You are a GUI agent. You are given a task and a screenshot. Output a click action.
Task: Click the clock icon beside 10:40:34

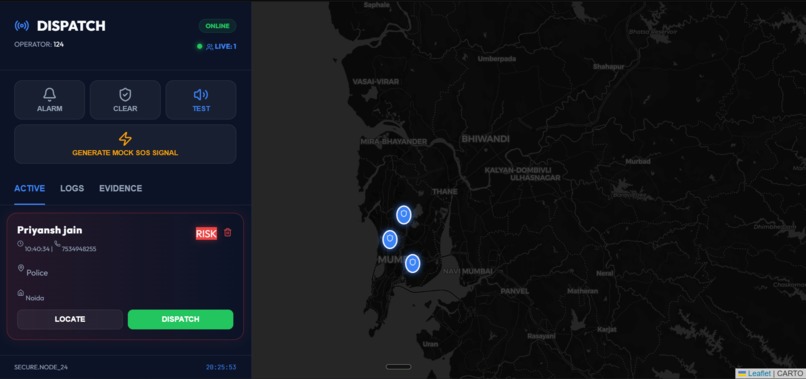[x=20, y=243]
